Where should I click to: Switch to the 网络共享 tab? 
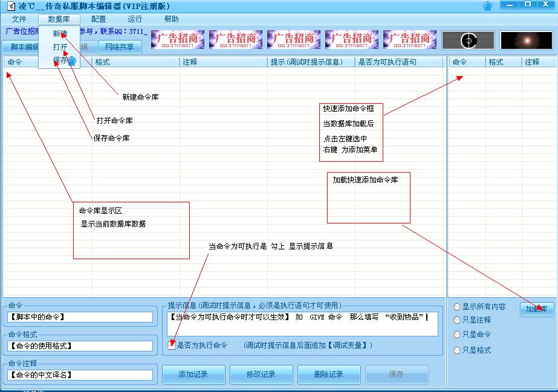[121, 47]
